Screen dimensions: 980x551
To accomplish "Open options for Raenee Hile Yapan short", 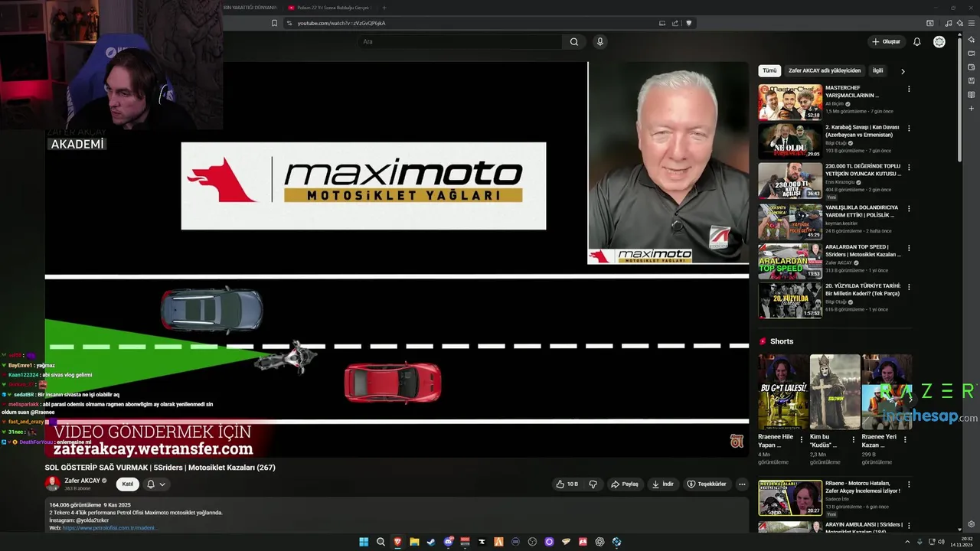I will (x=802, y=440).
